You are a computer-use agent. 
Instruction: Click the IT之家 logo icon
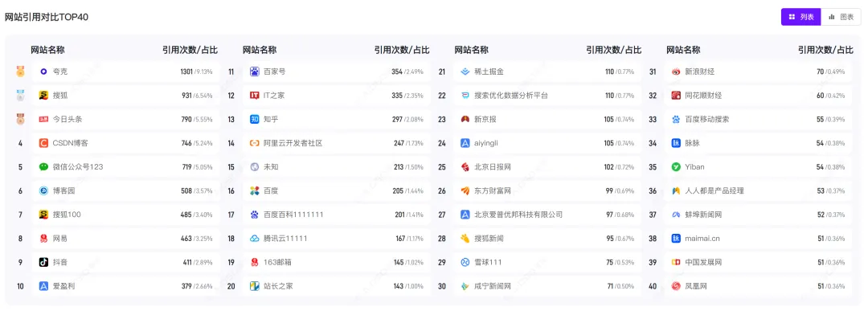click(255, 95)
